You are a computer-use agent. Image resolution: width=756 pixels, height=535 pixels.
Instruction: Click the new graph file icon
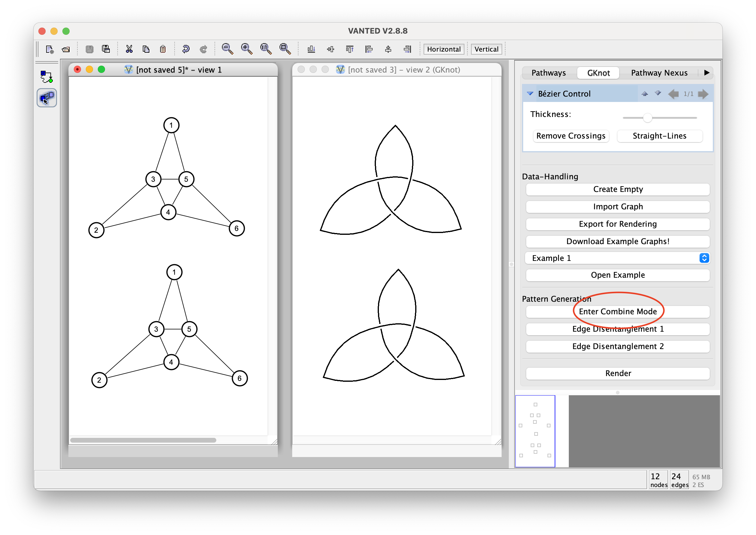(49, 49)
